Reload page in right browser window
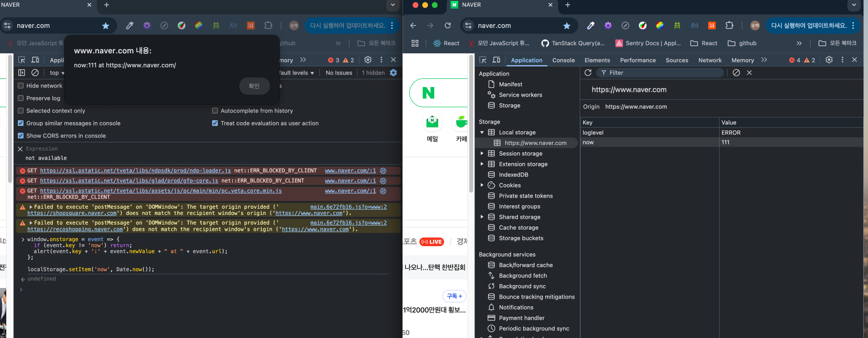This screenshot has height=338, width=868. pos(448,25)
